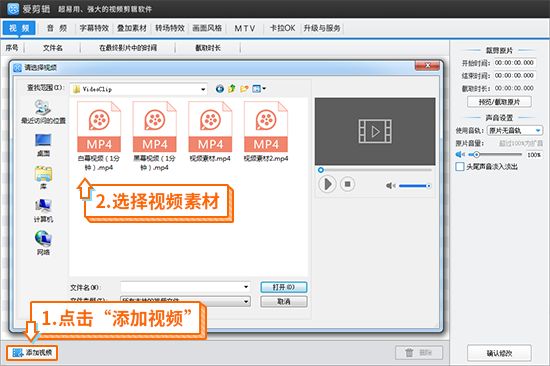
Task: Expand the VideoClip folder location dropdown
Action: [203, 89]
